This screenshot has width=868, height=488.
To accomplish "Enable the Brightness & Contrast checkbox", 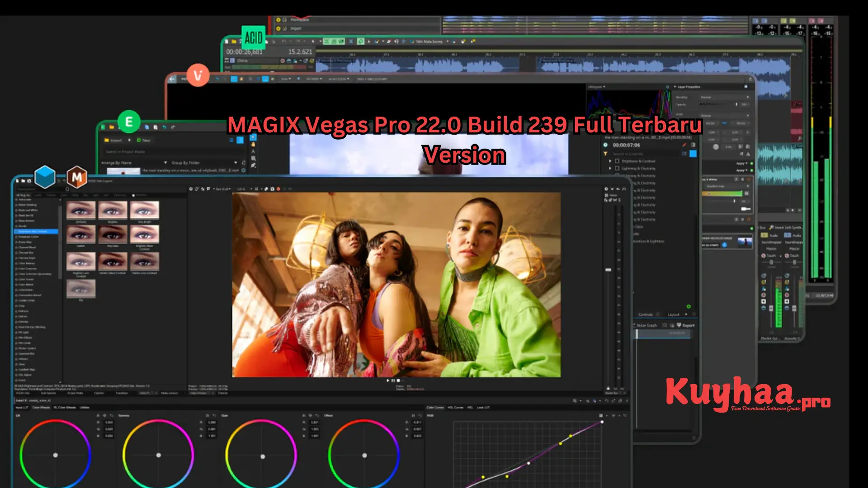I will point(617,161).
